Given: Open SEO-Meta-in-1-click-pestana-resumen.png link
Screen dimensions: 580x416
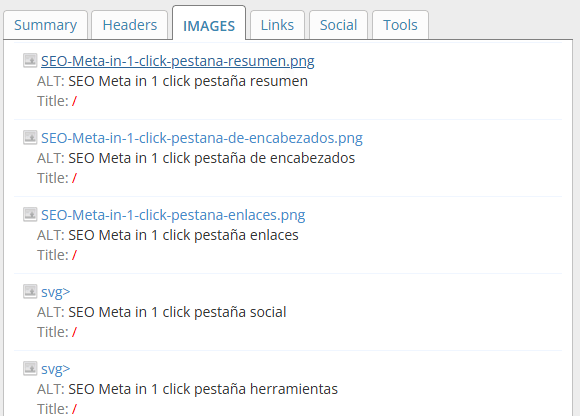Looking at the screenshot, I should coord(178,61).
